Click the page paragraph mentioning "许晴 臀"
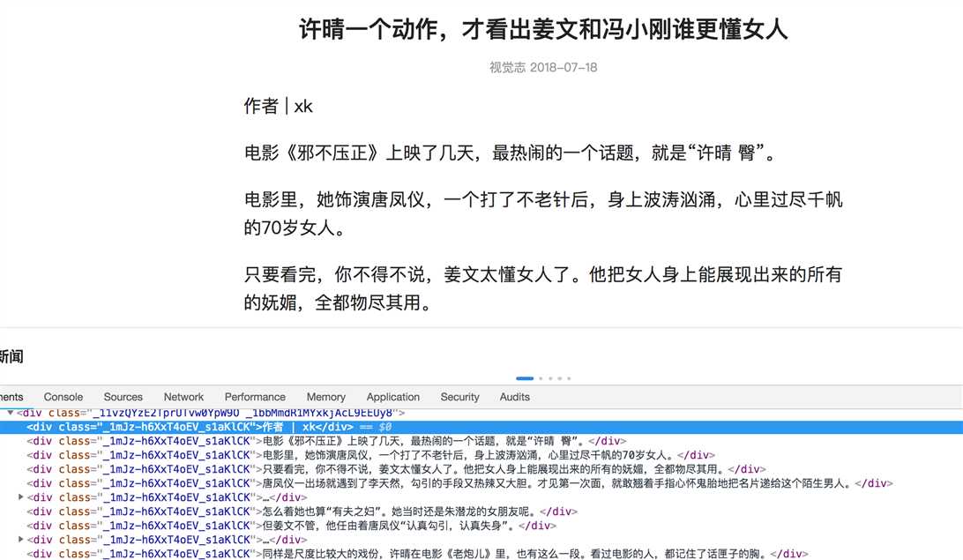The width and height of the screenshot is (963, 560). 511,153
